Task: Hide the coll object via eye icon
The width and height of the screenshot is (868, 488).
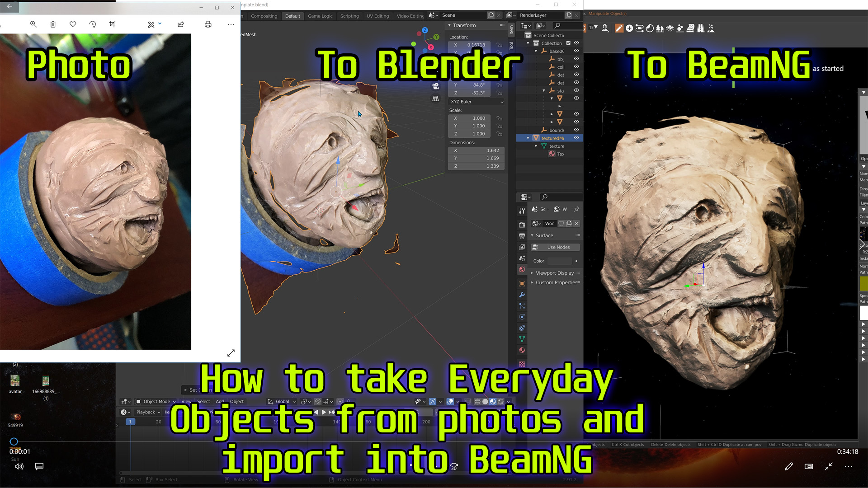Action: (576, 67)
